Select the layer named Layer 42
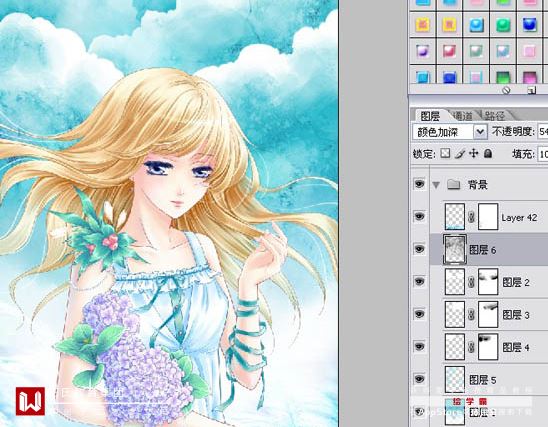This screenshot has height=427, width=548. click(519, 218)
